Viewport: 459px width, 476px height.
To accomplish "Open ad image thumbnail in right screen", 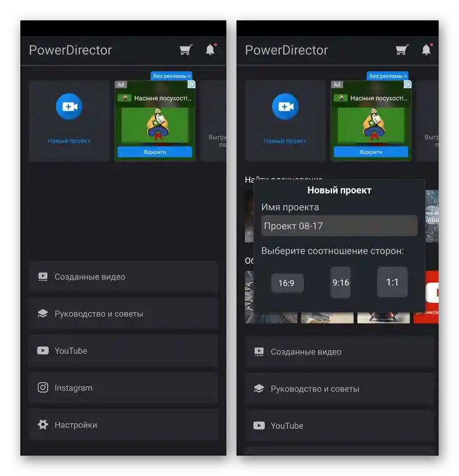I will (371, 125).
